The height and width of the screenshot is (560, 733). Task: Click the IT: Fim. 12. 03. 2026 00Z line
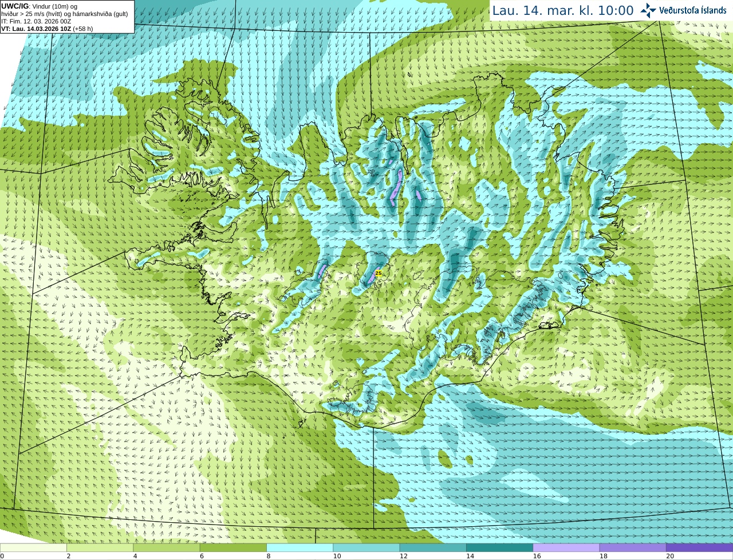(36, 21)
